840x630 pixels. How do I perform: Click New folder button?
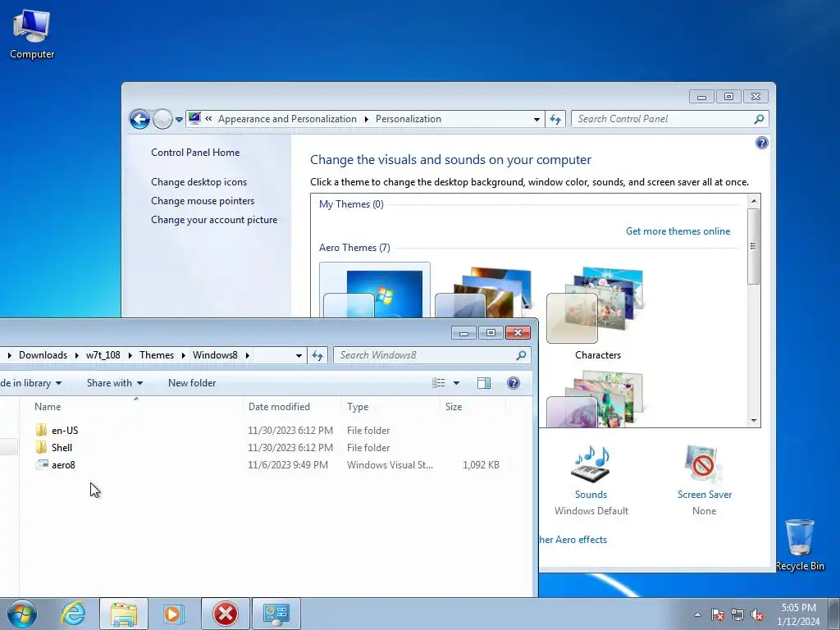click(x=192, y=383)
